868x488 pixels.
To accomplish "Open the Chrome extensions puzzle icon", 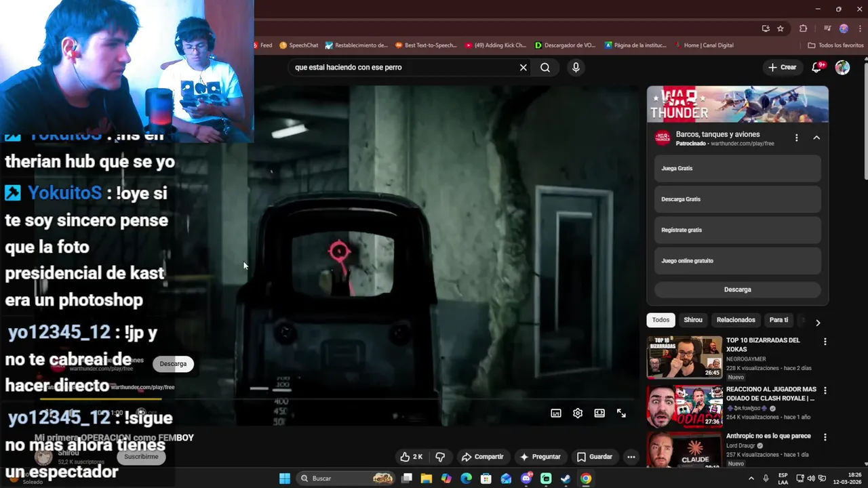I will [x=804, y=28].
